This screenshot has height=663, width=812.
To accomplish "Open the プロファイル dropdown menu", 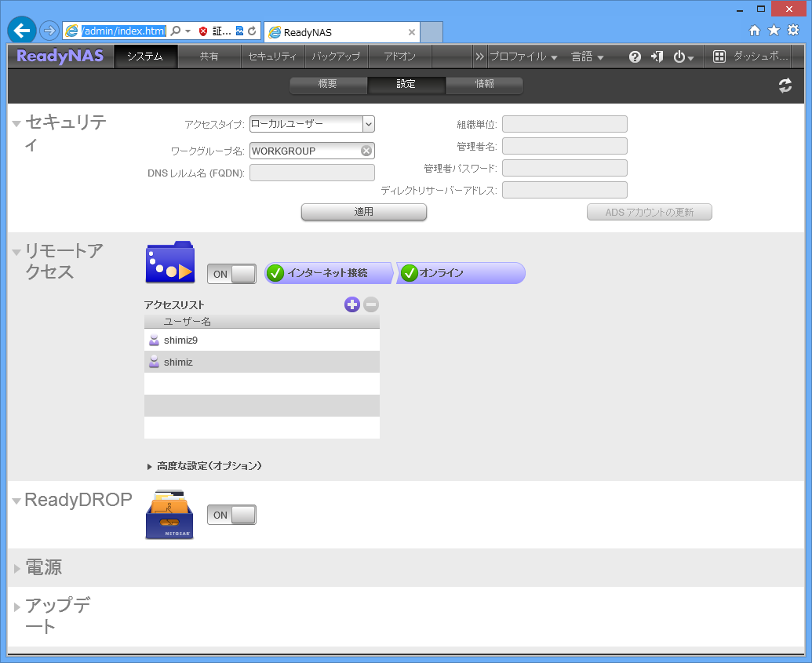I will pyautogui.click(x=523, y=56).
